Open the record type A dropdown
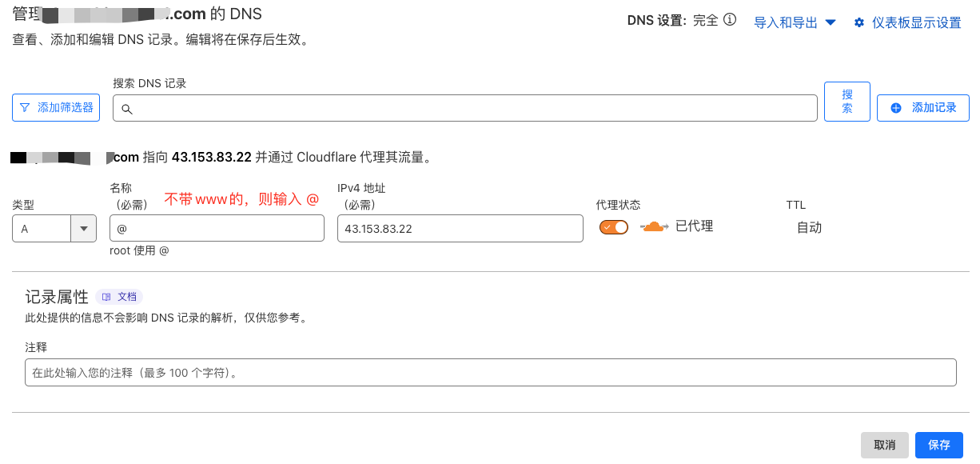Image resolution: width=980 pixels, height=464 pixels. 42,229
